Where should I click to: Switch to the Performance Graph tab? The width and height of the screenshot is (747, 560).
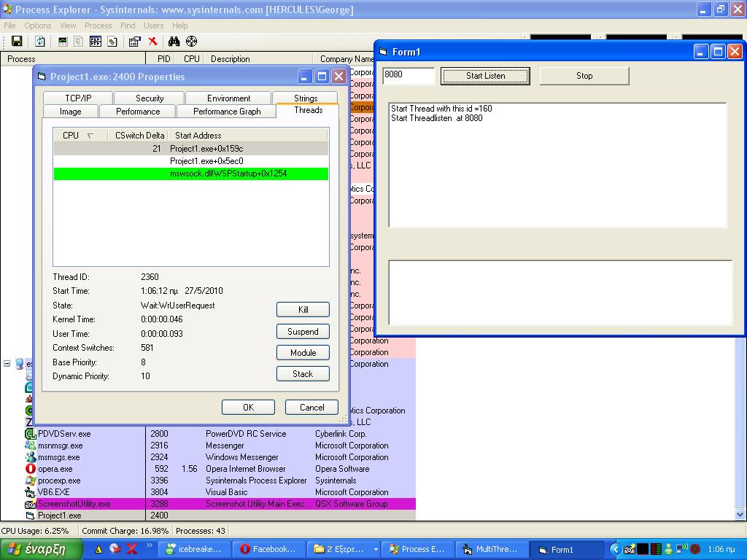[x=227, y=112]
